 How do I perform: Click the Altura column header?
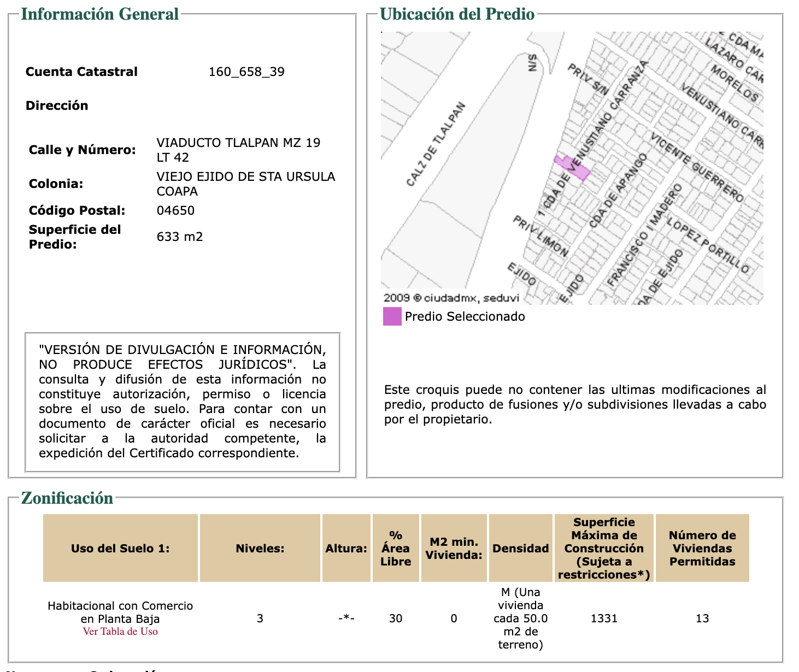click(346, 549)
